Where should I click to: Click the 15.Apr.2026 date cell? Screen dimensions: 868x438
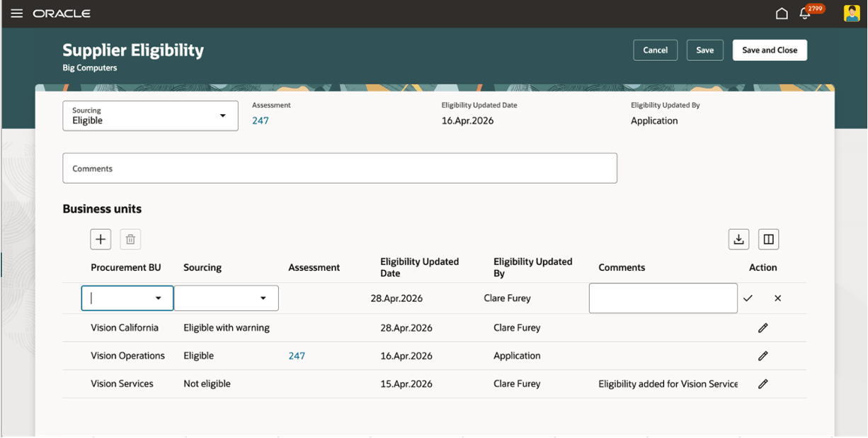point(406,383)
